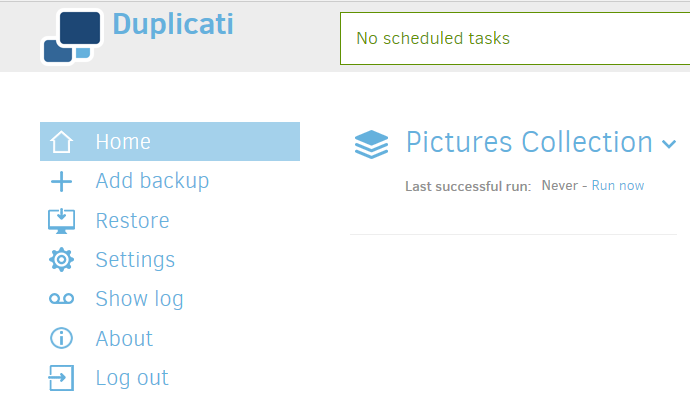The image size is (690, 415).
Task: Click the Settings gear icon
Action: tap(62, 260)
